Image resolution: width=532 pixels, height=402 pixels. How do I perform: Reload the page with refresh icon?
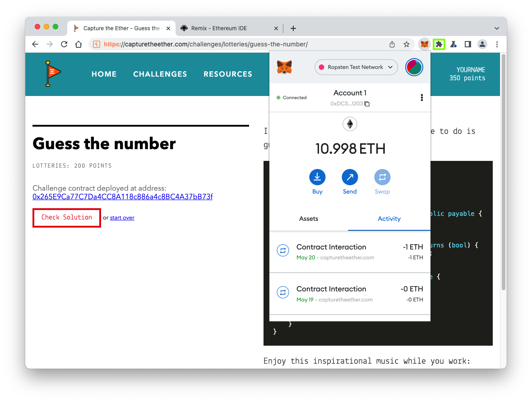point(64,45)
